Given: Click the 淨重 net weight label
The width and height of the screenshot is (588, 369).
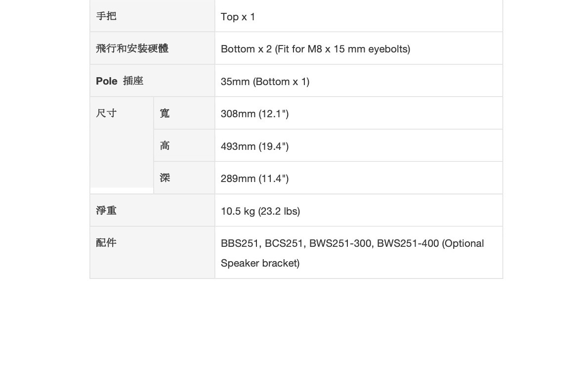Looking at the screenshot, I should coord(106,211).
